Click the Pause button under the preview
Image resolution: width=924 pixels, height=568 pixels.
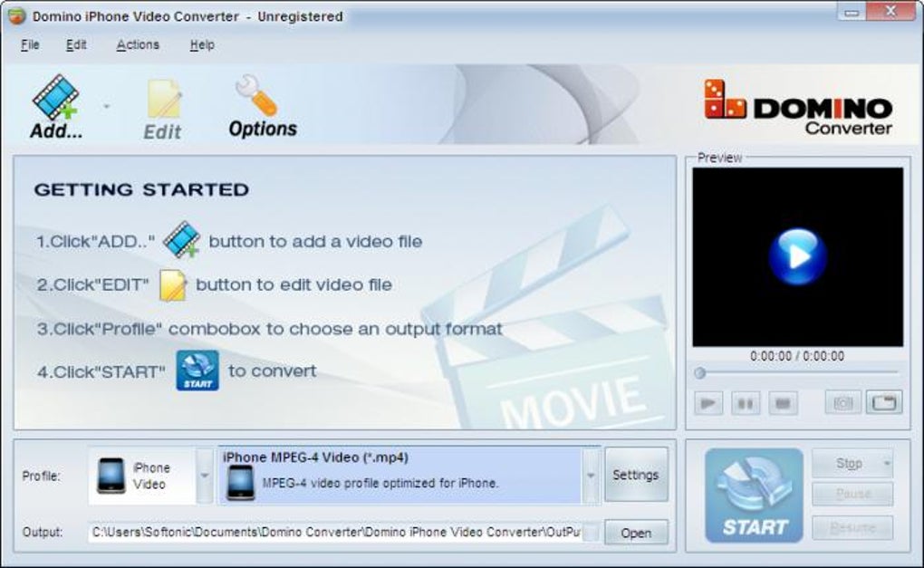click(x=746, y=404)
